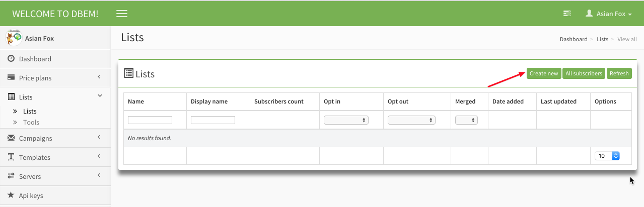
Task: Open the Merged filter dropdown
Action: click(466, 120)
